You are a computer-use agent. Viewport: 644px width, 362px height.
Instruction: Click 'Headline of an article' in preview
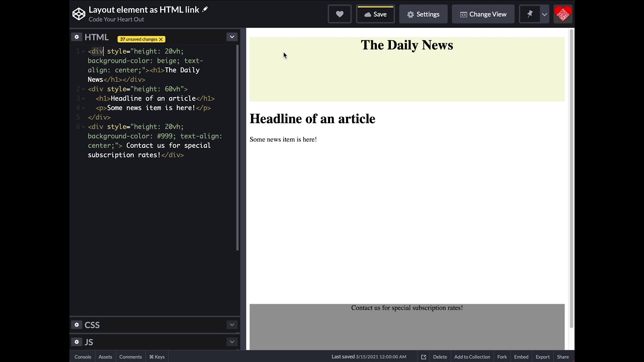[312, 119]
